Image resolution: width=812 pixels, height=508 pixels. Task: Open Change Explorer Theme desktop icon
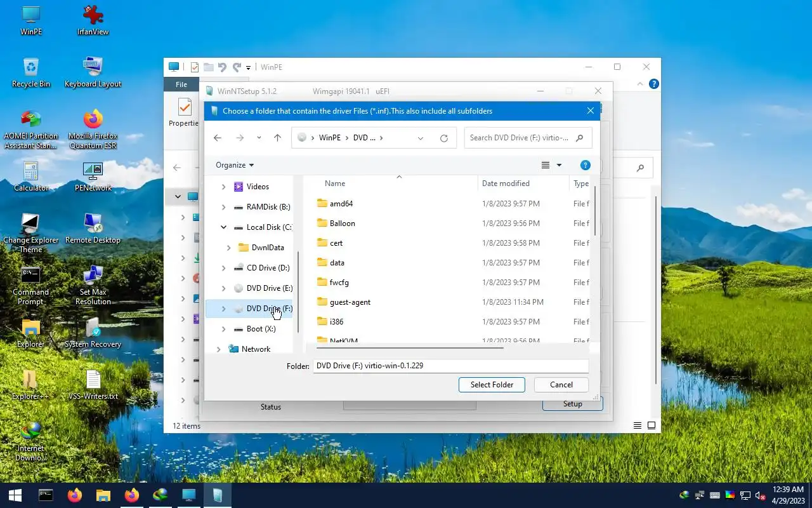click(x=30, y=233)
